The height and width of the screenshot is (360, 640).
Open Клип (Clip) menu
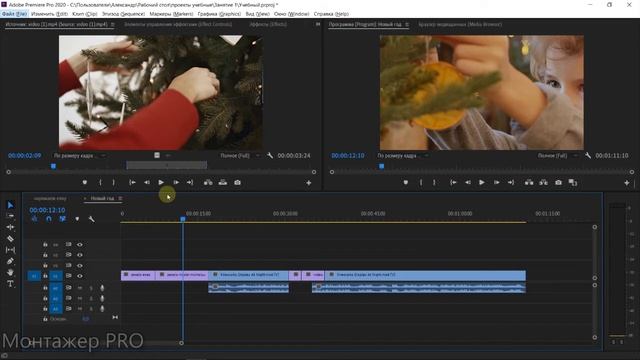[x=84, y=14]
